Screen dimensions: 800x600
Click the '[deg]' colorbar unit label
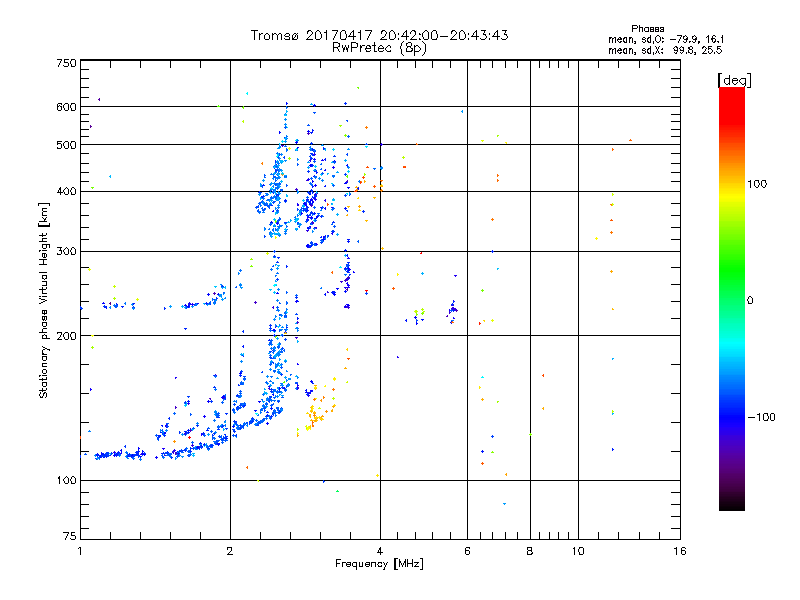734,80
